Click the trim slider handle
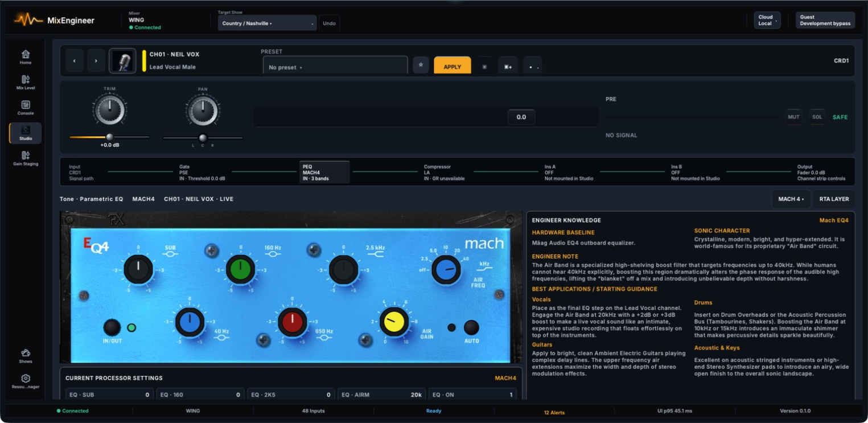868x423 pixels. [x=109, y=137]
